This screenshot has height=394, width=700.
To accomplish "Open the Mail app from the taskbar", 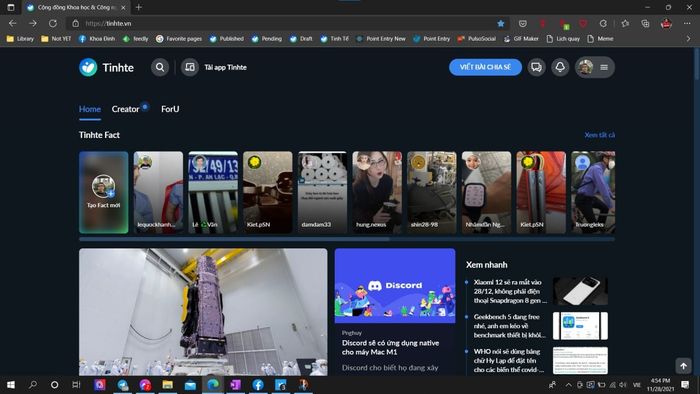I will coord(190,385).
